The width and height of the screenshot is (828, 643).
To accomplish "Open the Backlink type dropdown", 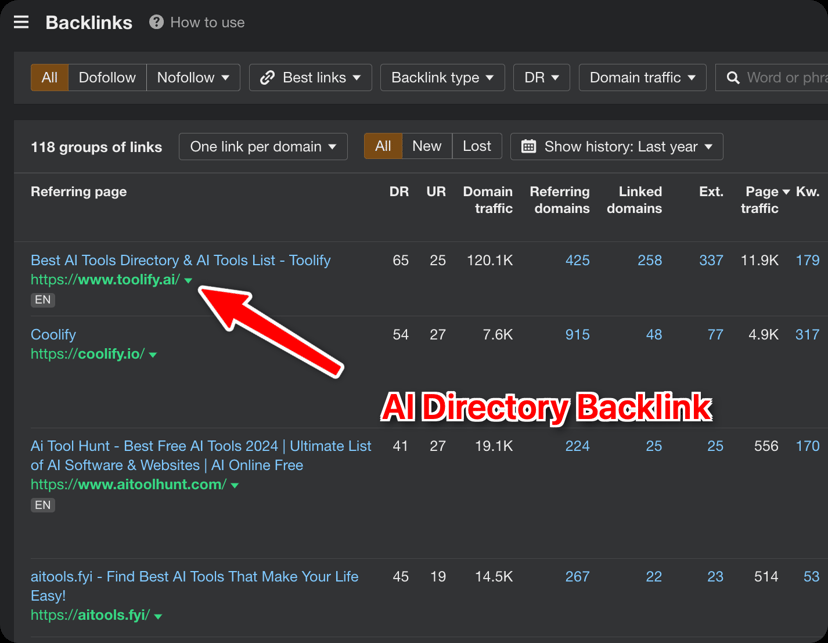I will 442,77.
